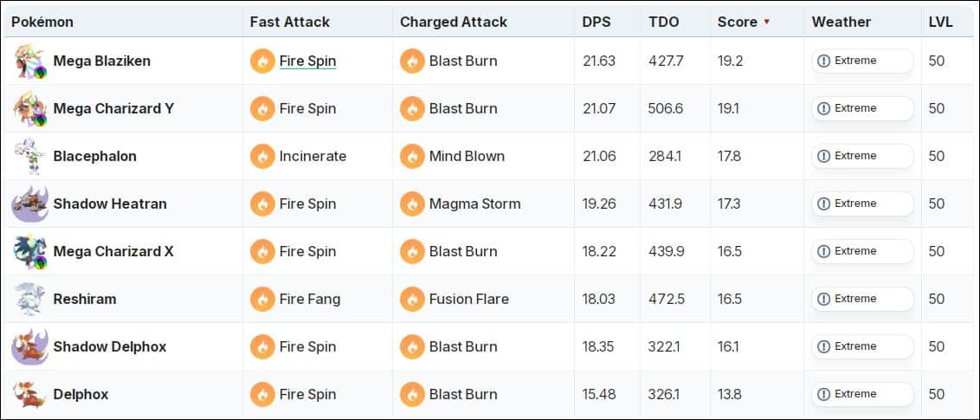Click the Shadow Heatran sprite icon
Screen dimensions: 980x420
[29, 204]
